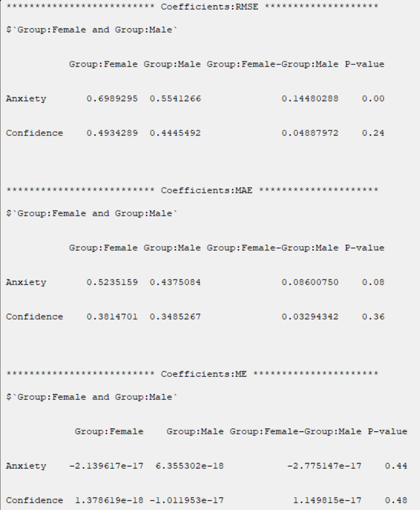Screen dimensions: 420x510
Task: Click Confidence row label in RMSE table
Action: click(x=34, y=133)
